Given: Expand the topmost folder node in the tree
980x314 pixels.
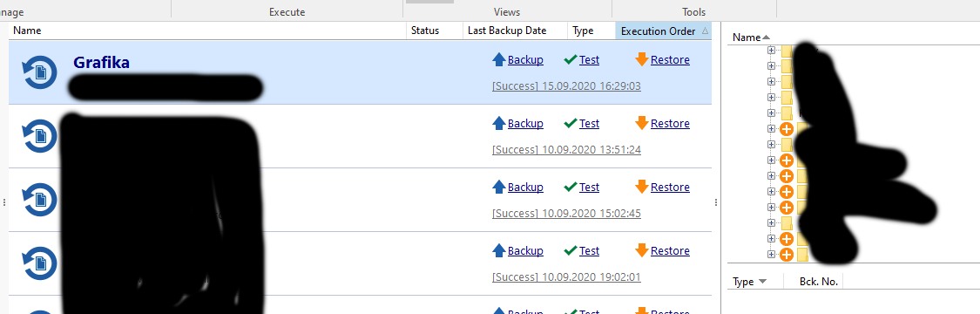Looking at the screenshot, I should [x=771, y=50].
